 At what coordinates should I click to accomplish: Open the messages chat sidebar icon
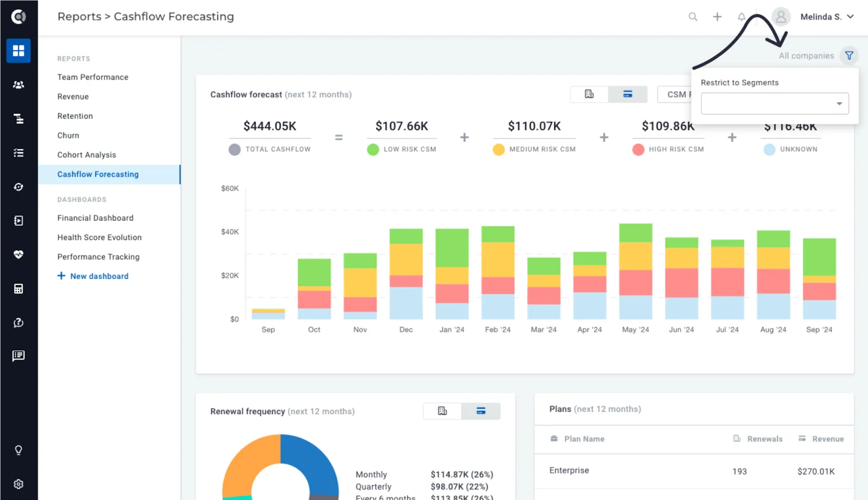click(x=18, y=356)
